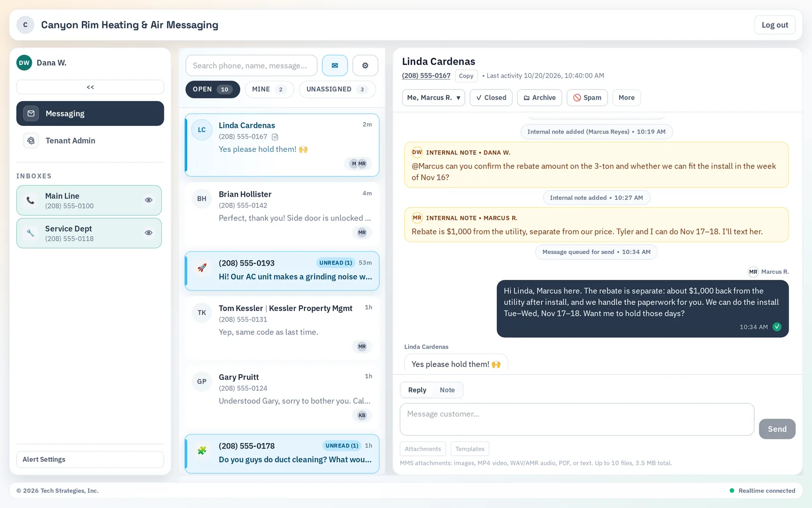This screenshot has width=812, height=508.
Task: Toggle Service Dept inbox visibility eye
Action: coord(149,233)
